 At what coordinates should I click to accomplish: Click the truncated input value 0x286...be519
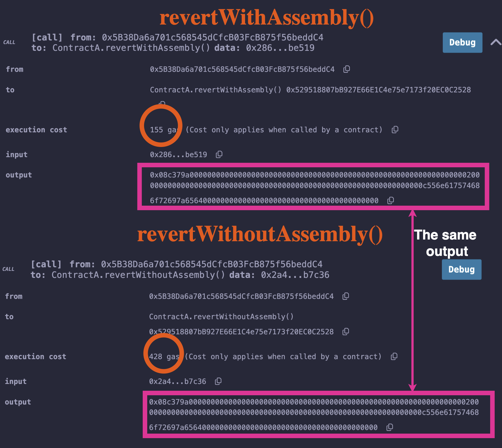pos(178,154)
